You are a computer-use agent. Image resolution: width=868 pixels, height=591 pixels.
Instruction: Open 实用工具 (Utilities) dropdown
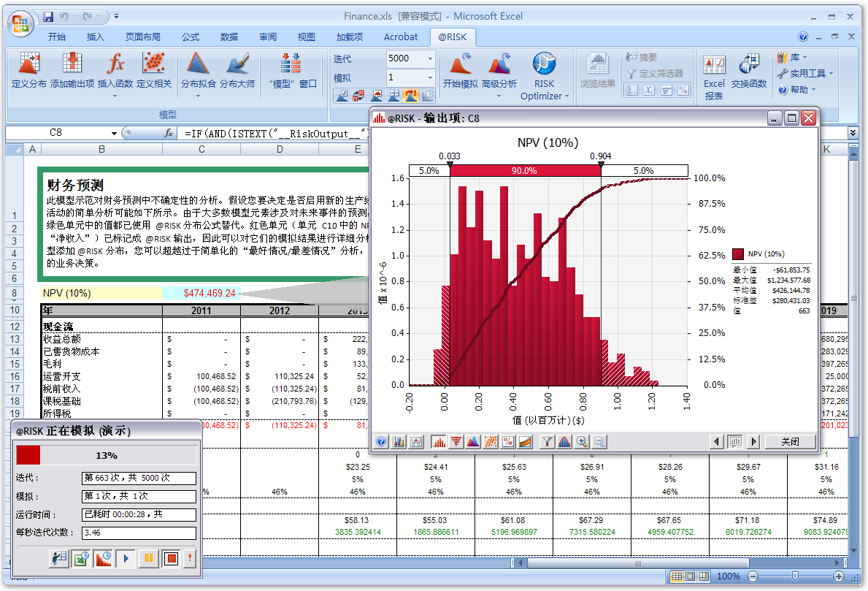(x=805, y=73)
